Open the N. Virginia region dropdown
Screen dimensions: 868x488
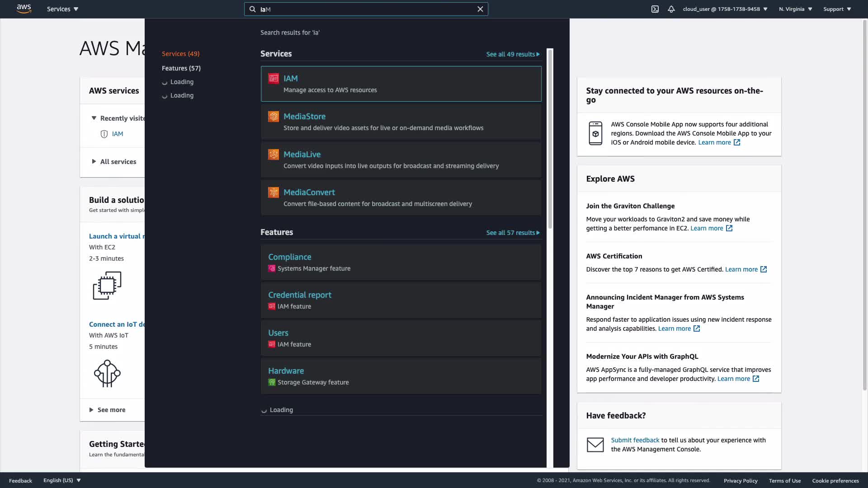pyautogui.click(x=795, y=9)
